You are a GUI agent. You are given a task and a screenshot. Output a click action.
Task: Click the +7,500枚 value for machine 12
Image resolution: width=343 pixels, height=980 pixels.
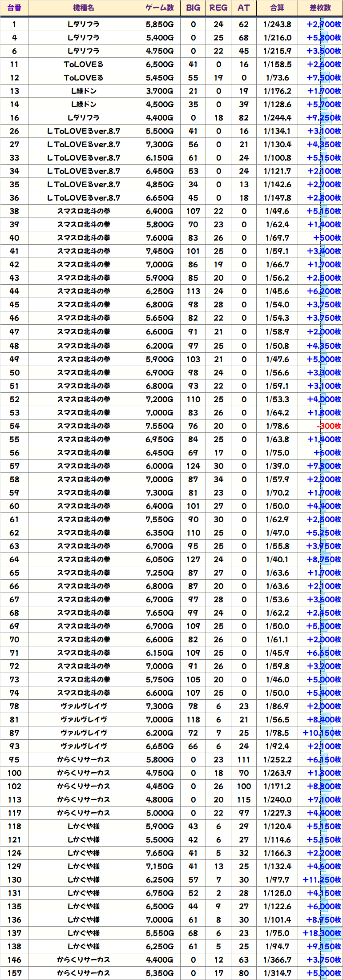324,77
